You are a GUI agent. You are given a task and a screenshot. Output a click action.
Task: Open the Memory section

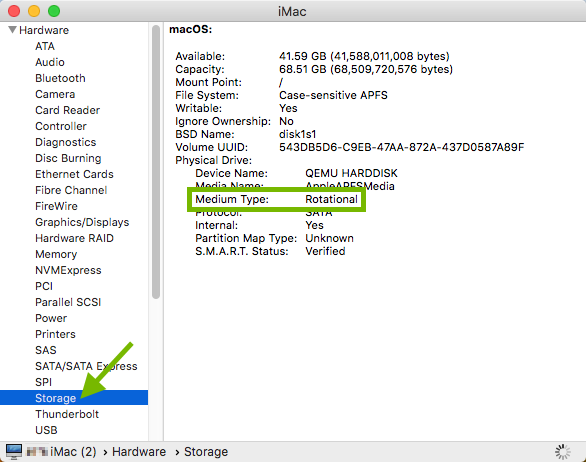coord(56,254)
